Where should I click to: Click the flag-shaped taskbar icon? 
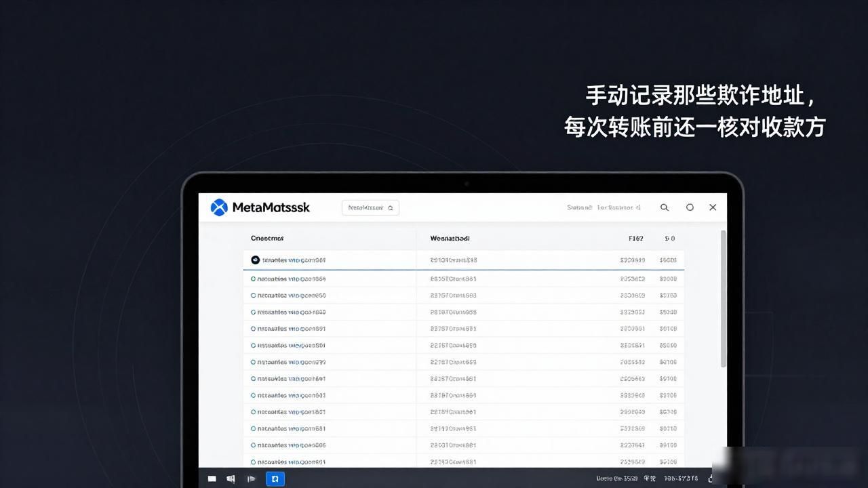[252, 479]
